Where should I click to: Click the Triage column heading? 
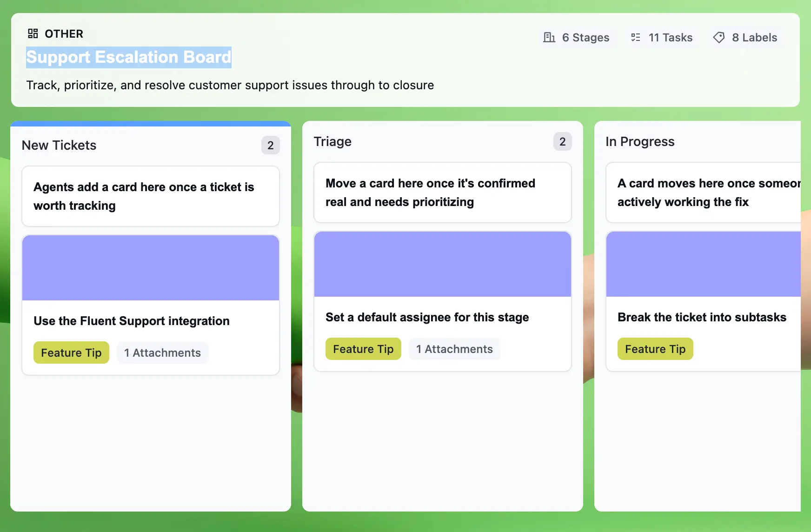[x=332, y=141]
